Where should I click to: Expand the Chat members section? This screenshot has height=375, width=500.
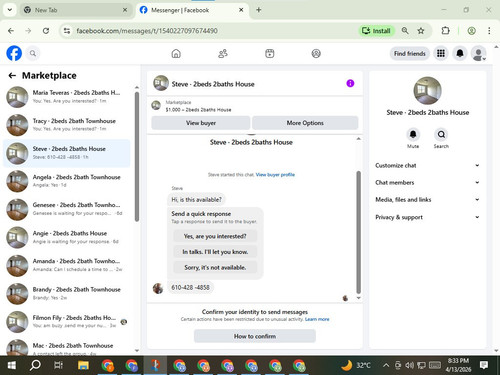pyautogui.click(x=427, y=182)
